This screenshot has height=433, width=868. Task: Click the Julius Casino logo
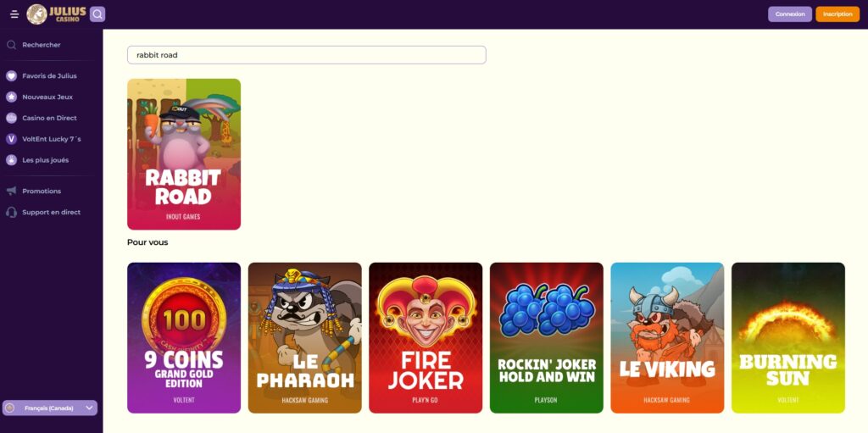tap(56, 14)
